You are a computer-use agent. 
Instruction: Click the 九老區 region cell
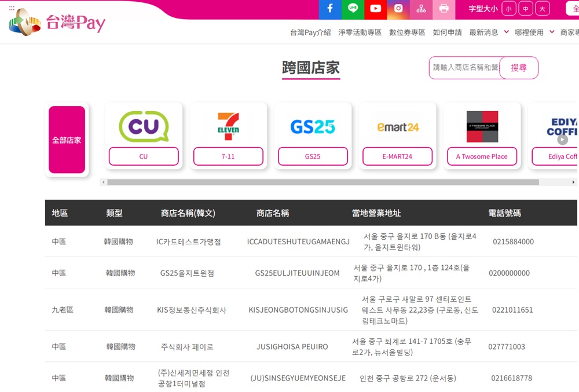click(x=63, y=310)
